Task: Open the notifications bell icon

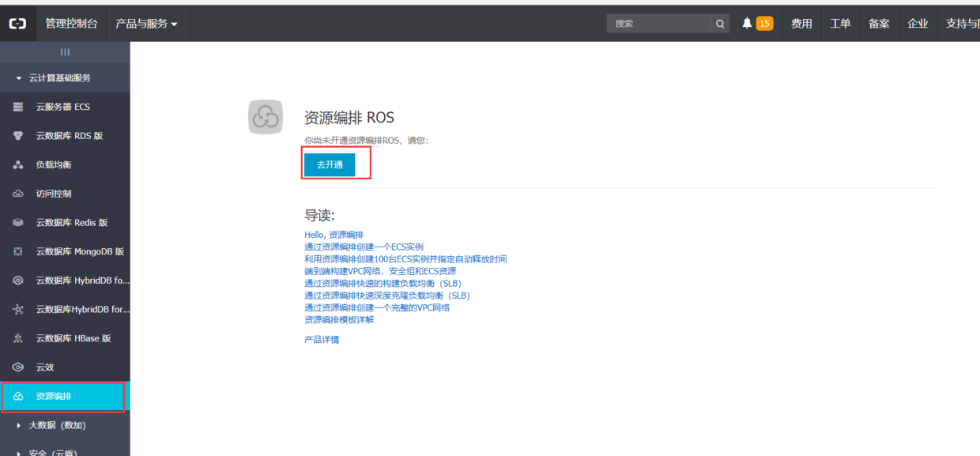Action: click(747, 24)
